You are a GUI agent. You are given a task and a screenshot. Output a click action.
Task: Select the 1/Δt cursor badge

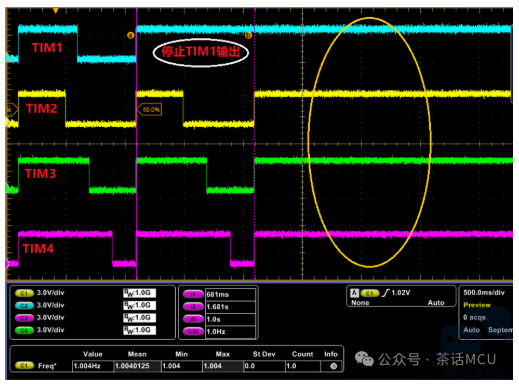pos(193,332)
